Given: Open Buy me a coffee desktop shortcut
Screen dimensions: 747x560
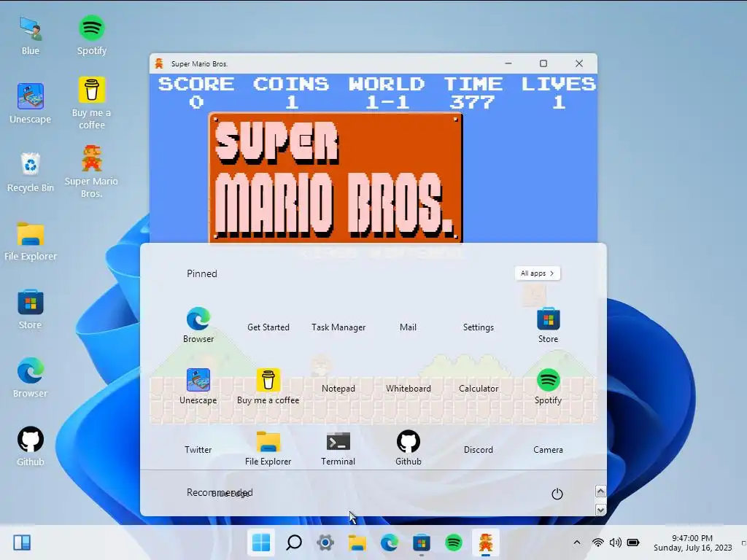Looking at the screenshot, I should 91,103.
